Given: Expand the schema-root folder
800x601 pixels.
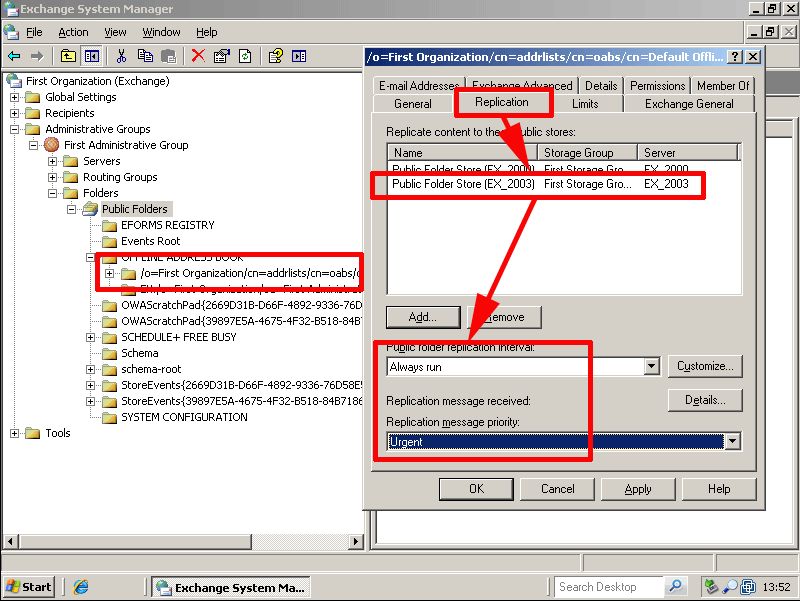Looking at the screenshot, I should click(x=90, y=369).
